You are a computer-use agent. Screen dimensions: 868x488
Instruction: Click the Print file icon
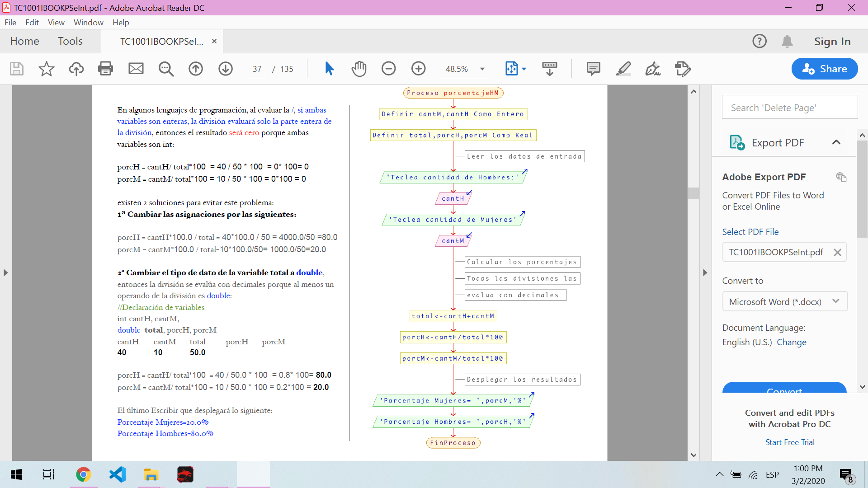pyautogui.click(x=105, y=69)
